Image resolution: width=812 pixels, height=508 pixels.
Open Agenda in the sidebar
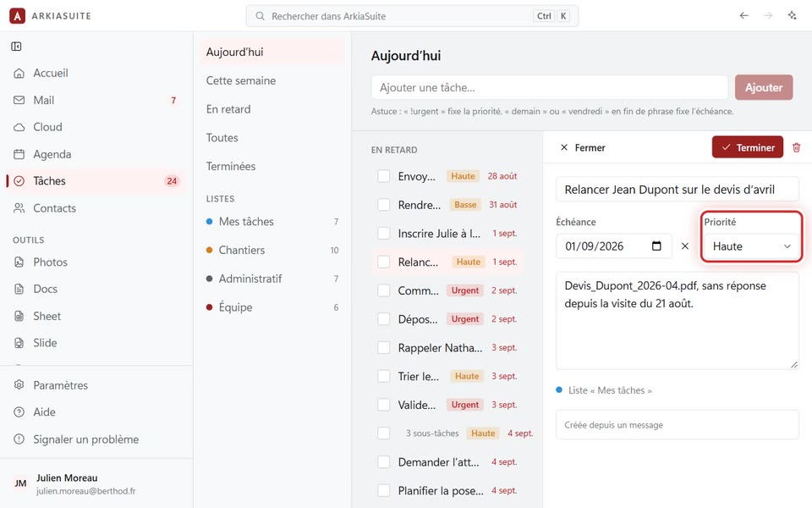[96, 154]
